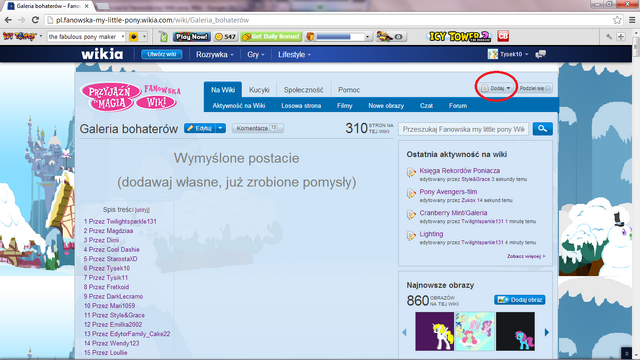Jump to 1 Przez Twilightsparkle131 entry
Screen dimensions: 640x360
click(120, 221)
